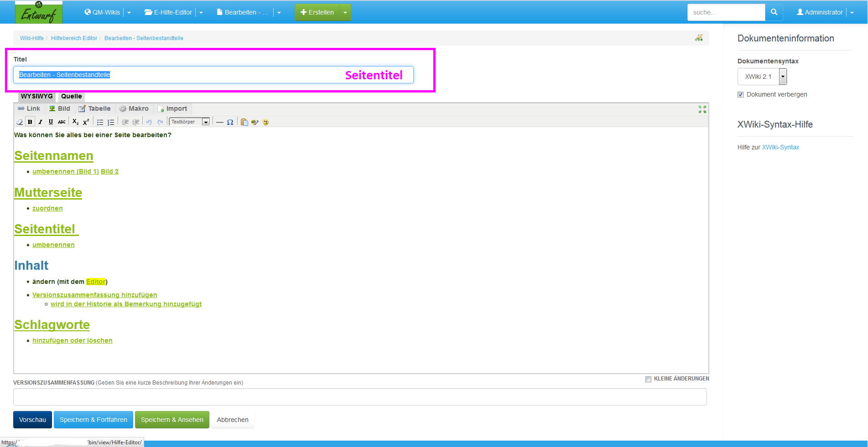This screenshot has width=868, height=447.
Task: Click the Versionszusammenfassung input field
Action: 359,397
